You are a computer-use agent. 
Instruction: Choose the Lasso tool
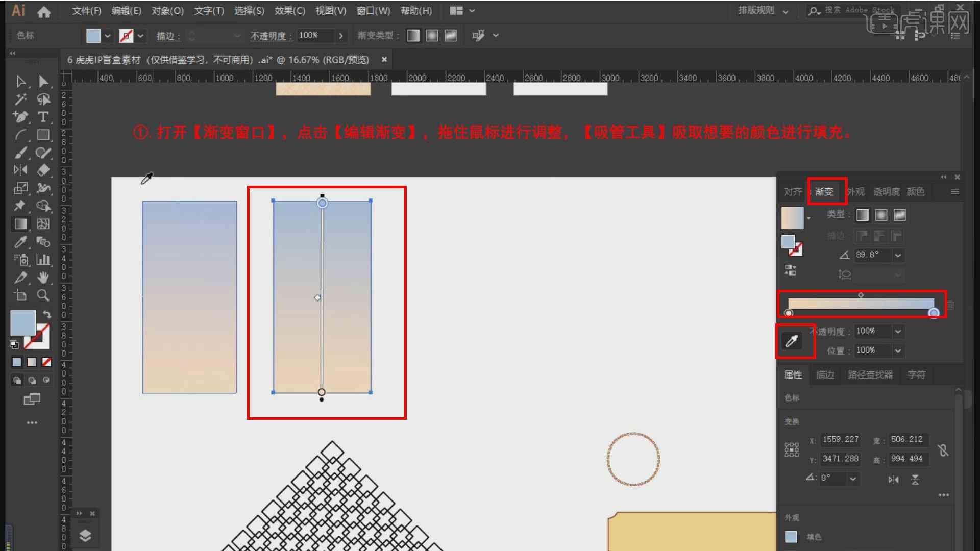pyautogui.click(x=43, y=99)
